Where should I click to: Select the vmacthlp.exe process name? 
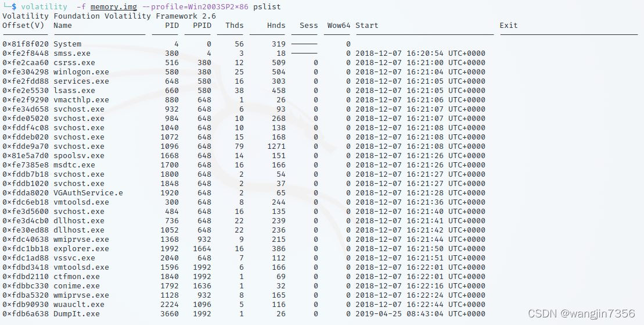(81, 100)
